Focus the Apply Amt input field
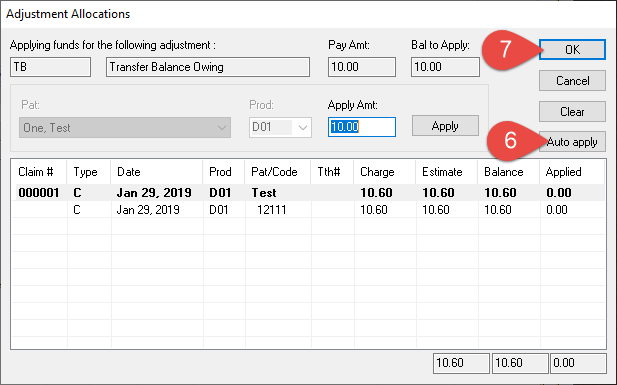The width and height of the screenshot is (617, 385). (362, 127)
